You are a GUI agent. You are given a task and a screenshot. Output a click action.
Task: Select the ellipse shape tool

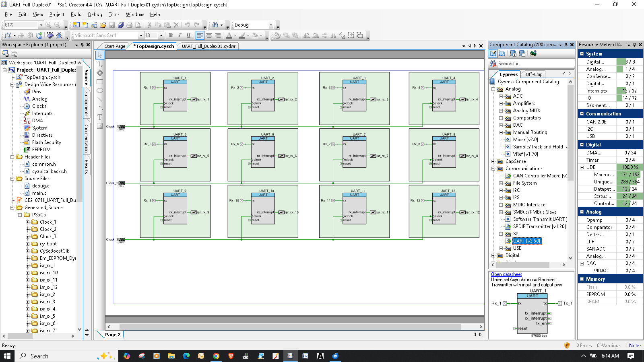click(100, 90)
